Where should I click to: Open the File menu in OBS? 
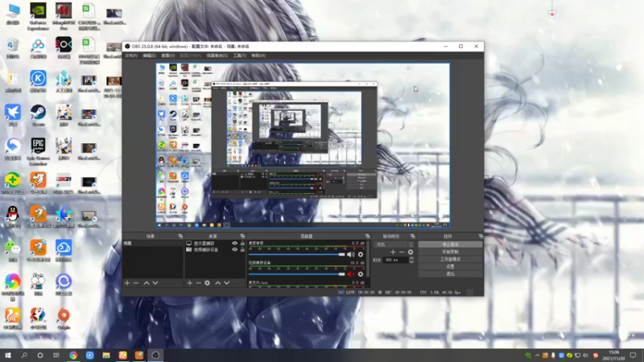[131, 56]
